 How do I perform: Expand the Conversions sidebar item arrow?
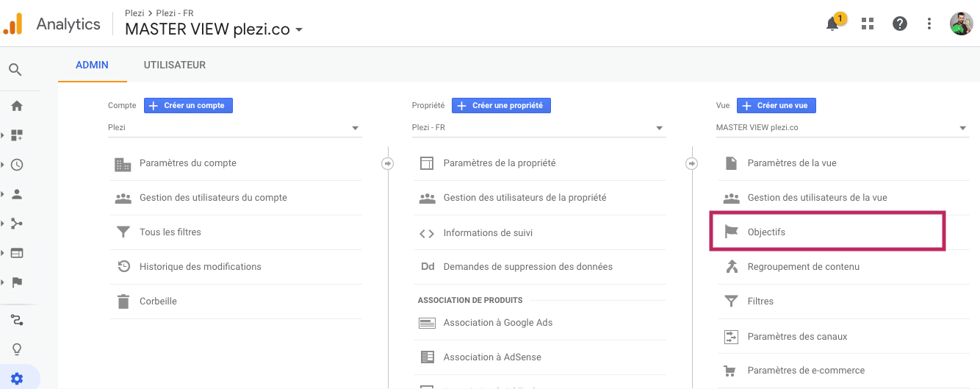[3, 282]
